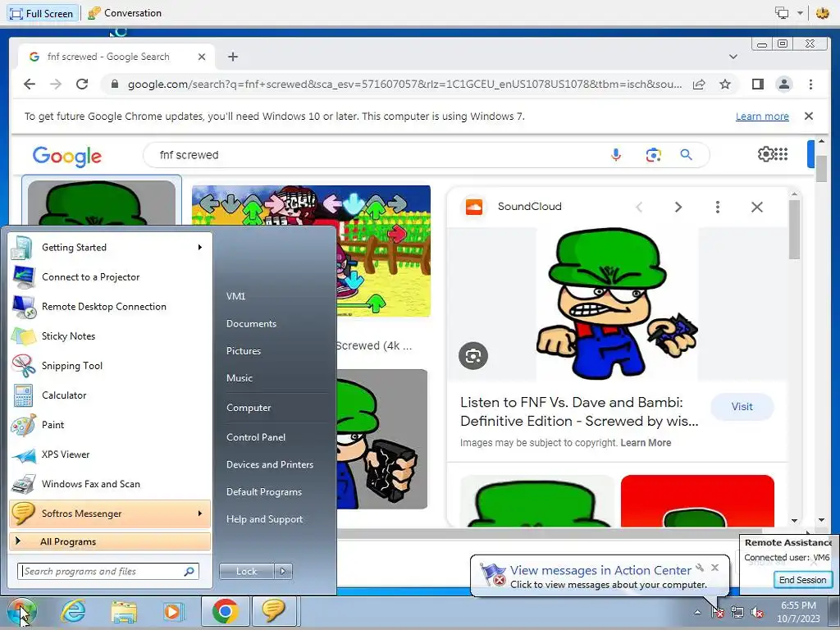Launch Windows Media Player from taskbar
The image size is (840, 630).
pyautogui.click(x=174, y=611)
